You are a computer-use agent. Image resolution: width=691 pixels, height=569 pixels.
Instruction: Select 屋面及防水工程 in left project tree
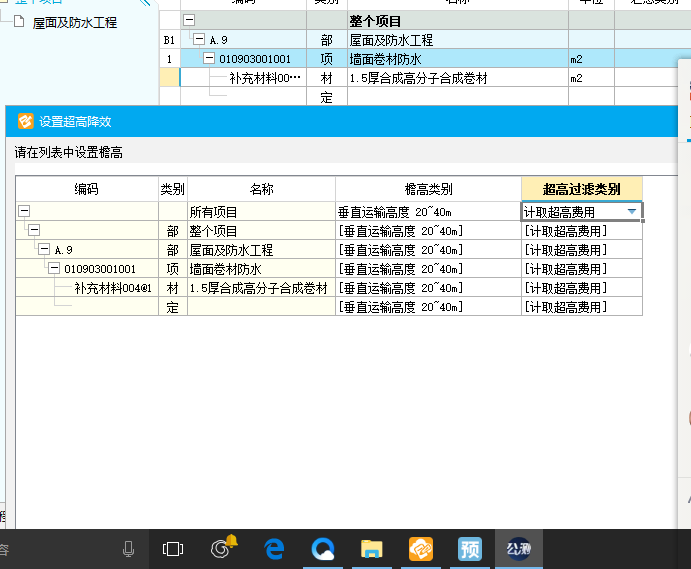click(x=75, y=22)
